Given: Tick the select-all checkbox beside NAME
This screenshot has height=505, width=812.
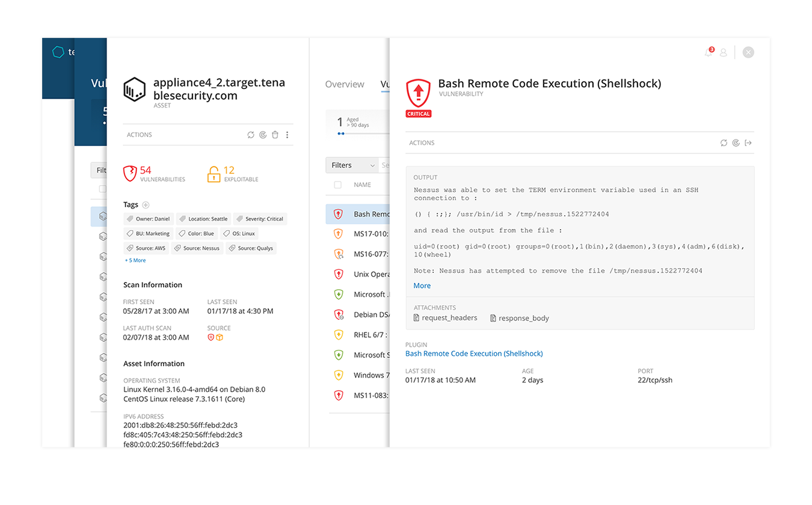Looking at the screenshot, I should (337, 185).
